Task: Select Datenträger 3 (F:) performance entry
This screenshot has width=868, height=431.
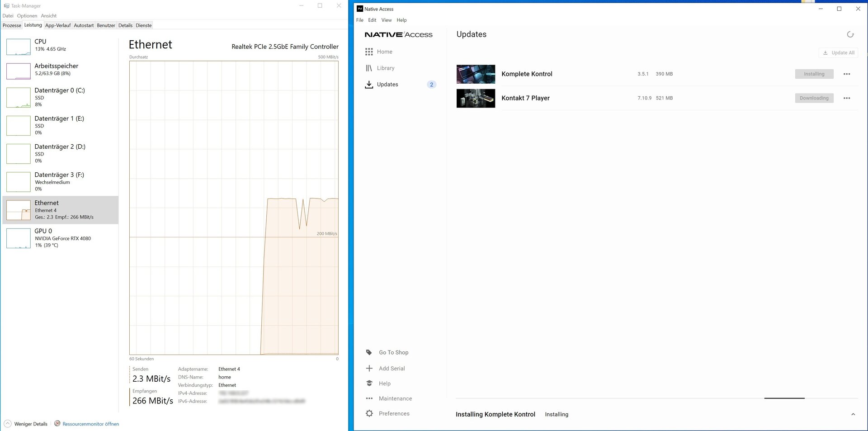Action: 61,181
